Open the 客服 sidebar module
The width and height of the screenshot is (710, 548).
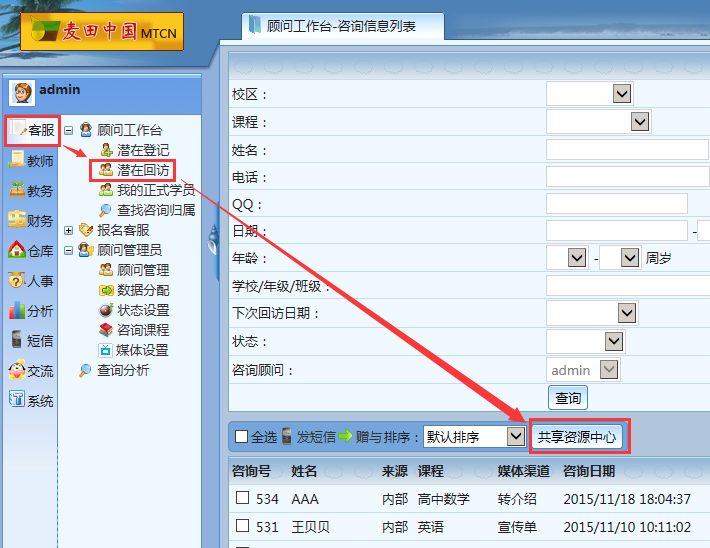[x=32, y=130]
